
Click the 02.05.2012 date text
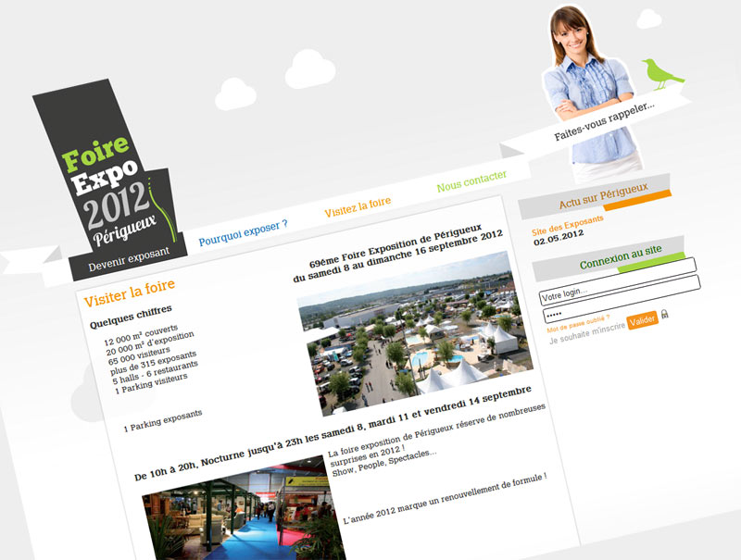559,237
